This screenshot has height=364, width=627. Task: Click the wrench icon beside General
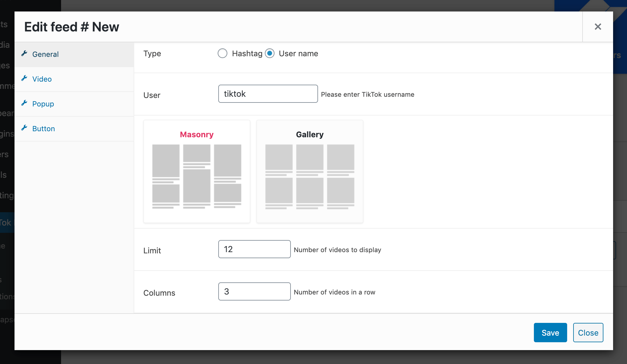(24, 54)
